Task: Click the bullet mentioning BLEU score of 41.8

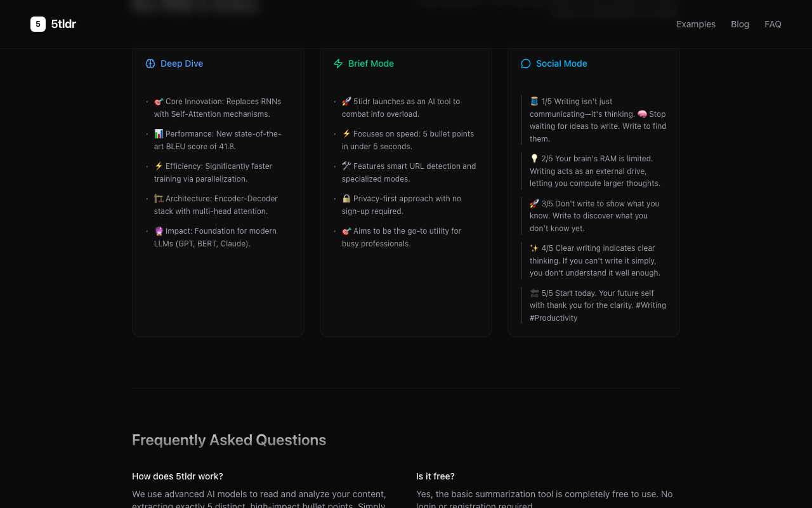Action: click(218, 140)
